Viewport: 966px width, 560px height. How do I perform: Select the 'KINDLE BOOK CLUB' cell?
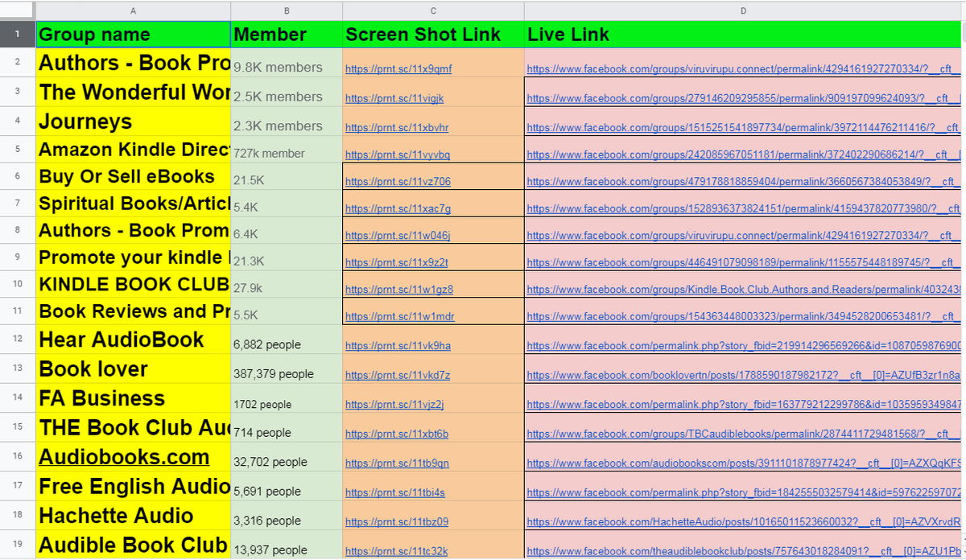134,284
